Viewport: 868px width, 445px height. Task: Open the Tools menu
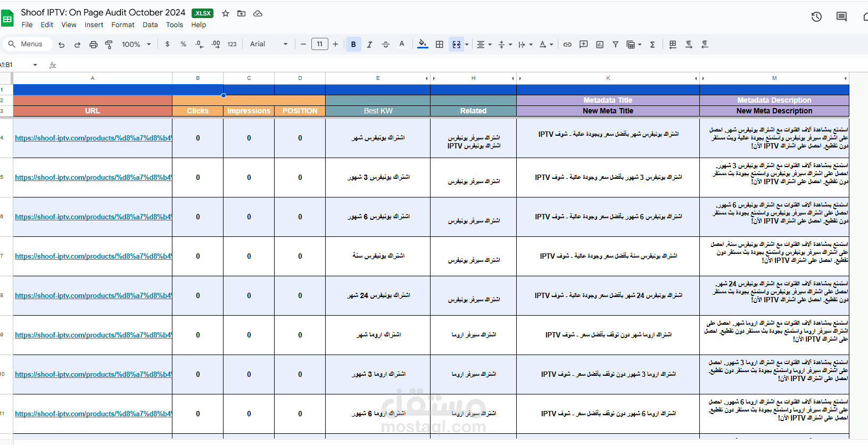click(x=175, y=25)
